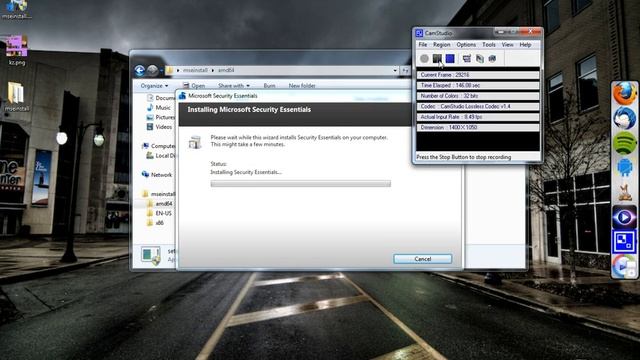Click the fourth CamStudio toolbar icon
Viewport: 640px width, 360px height.
(467, 59)
